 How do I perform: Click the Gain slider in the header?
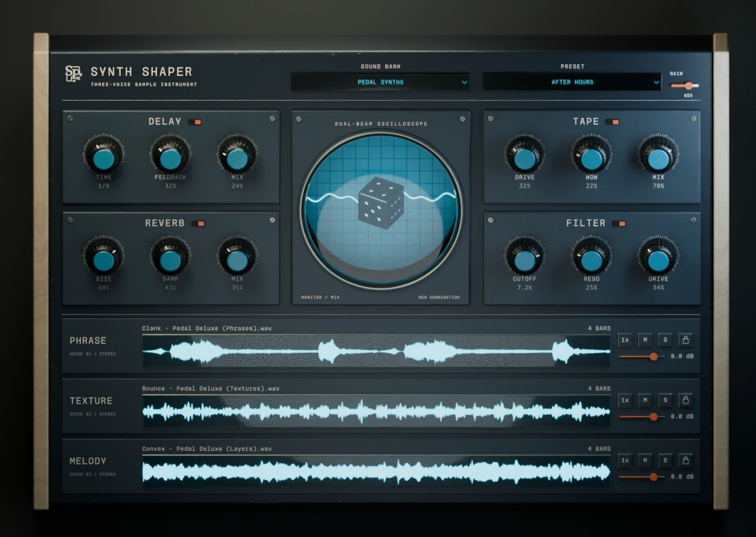point(685,86)
